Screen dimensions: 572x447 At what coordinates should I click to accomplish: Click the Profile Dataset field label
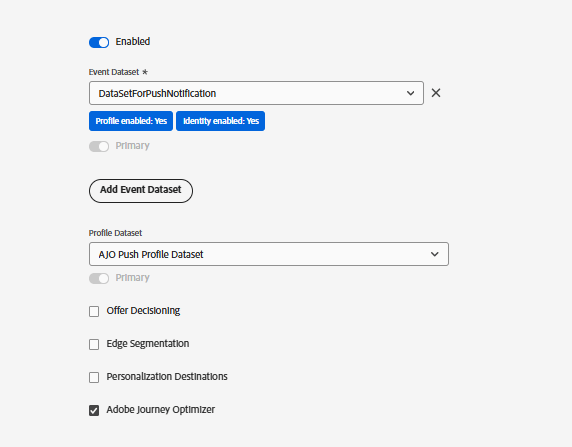(115, 233)
